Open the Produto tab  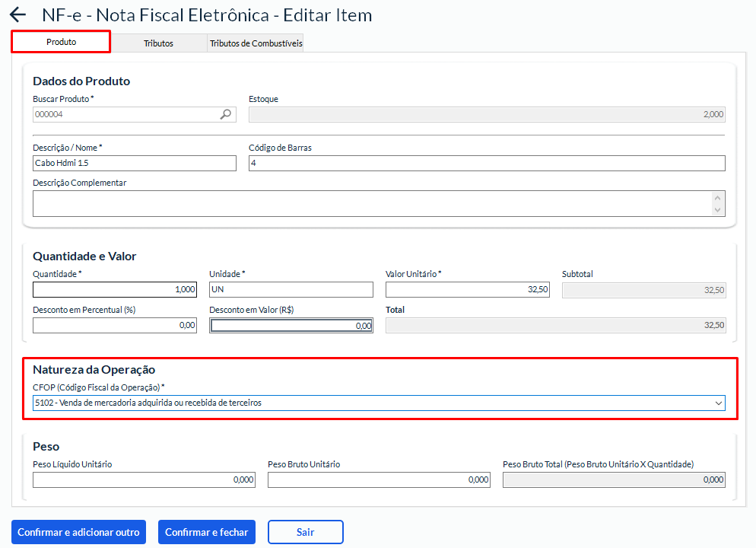[61, 42]
